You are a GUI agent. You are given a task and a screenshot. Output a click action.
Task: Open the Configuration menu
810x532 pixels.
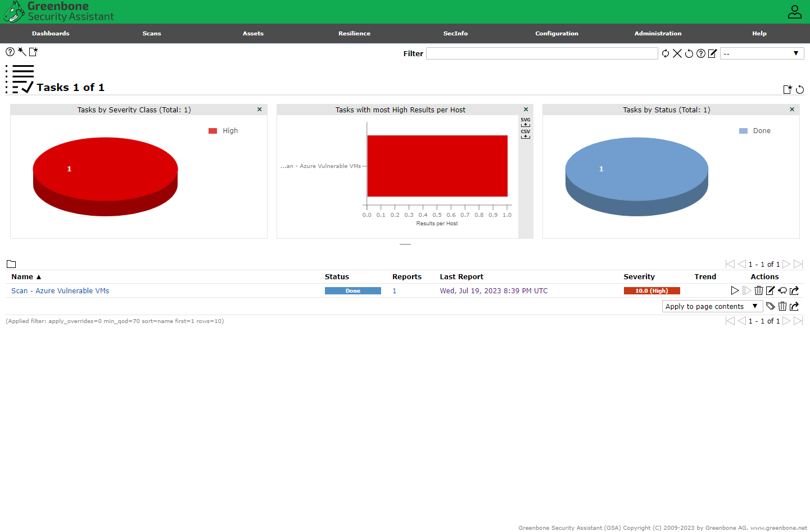[556, 34]
